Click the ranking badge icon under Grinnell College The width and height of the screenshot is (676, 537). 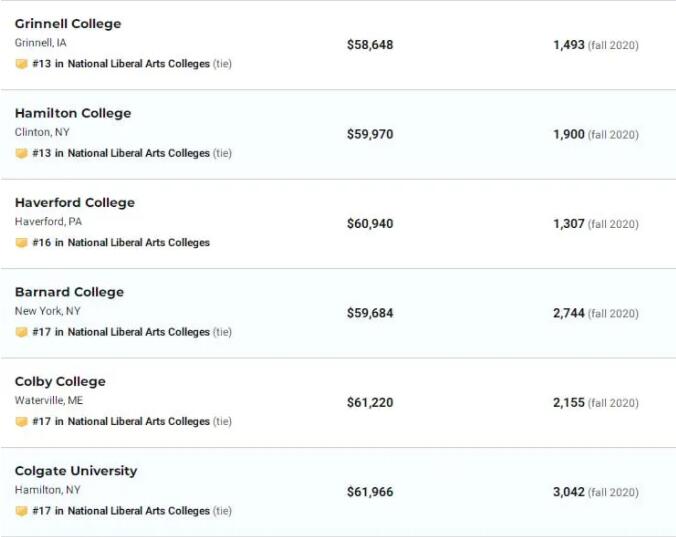tap(21, 64)
